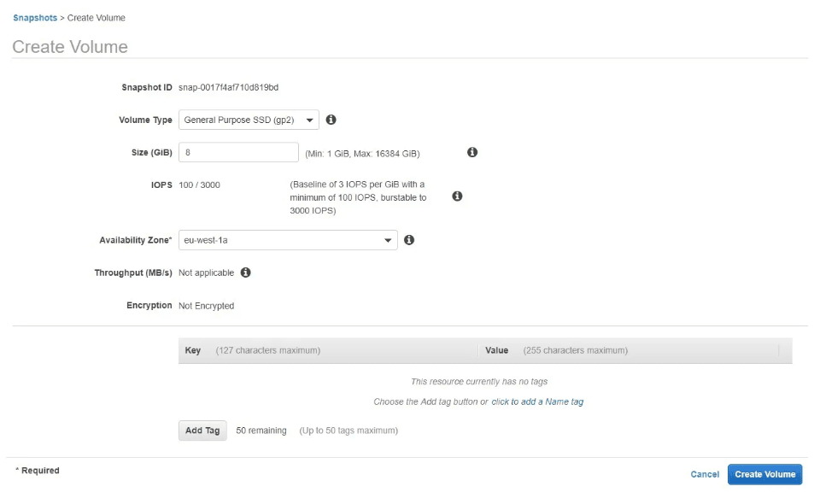Focus the Size (GiB) input field
The width and height of the screenshot is (820, 504).
pos(238,152)
